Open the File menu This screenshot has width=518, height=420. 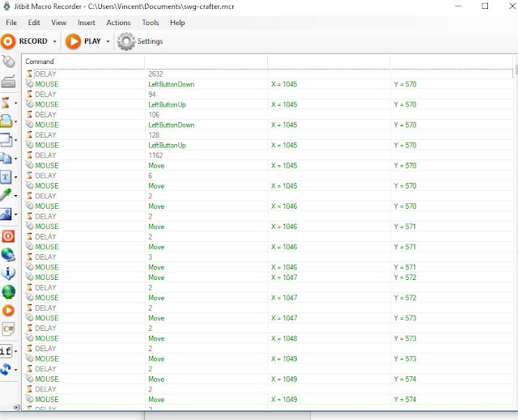(11, 23)
